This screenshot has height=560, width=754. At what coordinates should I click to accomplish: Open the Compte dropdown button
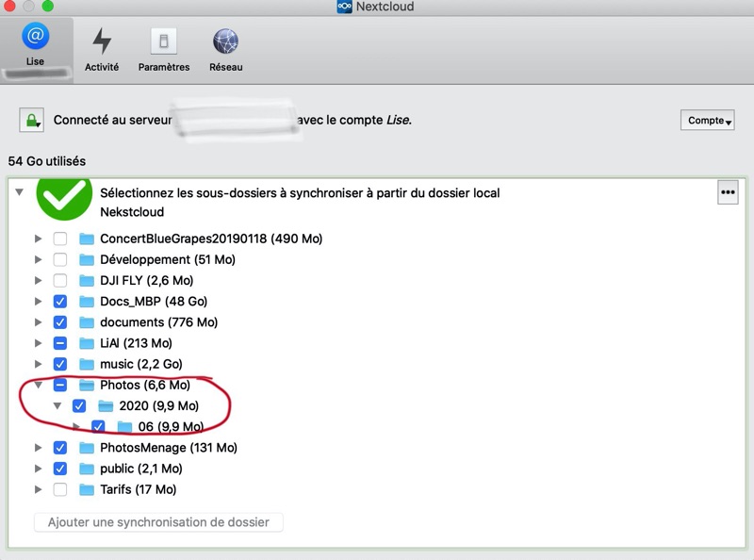point(707,121)
